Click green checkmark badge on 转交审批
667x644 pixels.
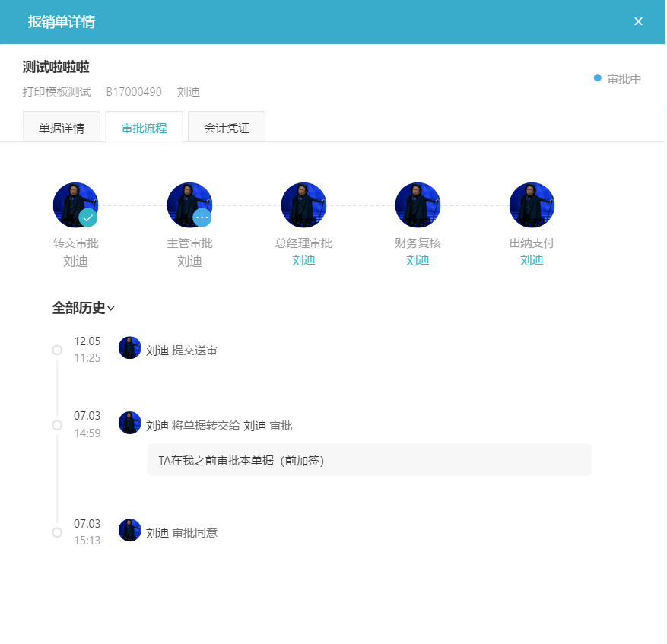coord(88,217)
